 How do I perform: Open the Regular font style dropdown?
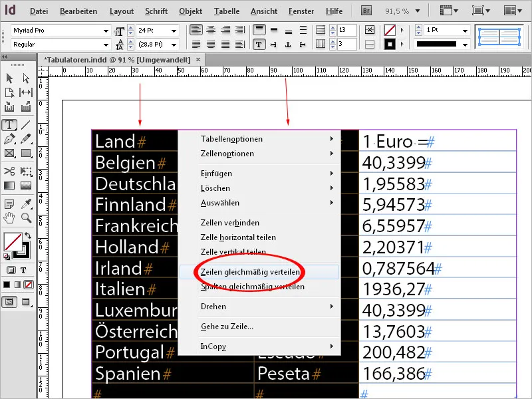pyautogui.click(x=106, y=45)
